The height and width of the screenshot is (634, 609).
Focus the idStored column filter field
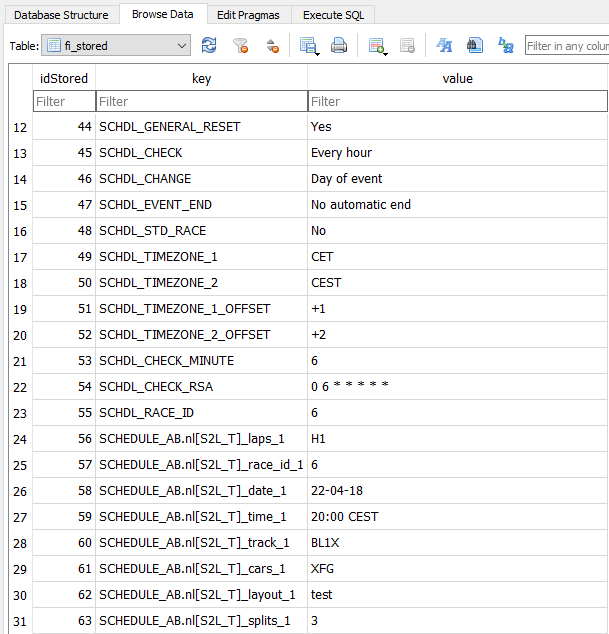(64, 101)
